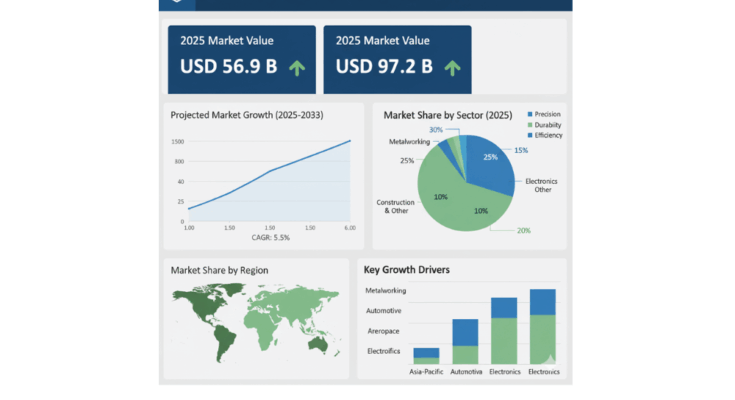Click the Key Growth Drivers heading
735x400 pixels.
coord(406,270)
